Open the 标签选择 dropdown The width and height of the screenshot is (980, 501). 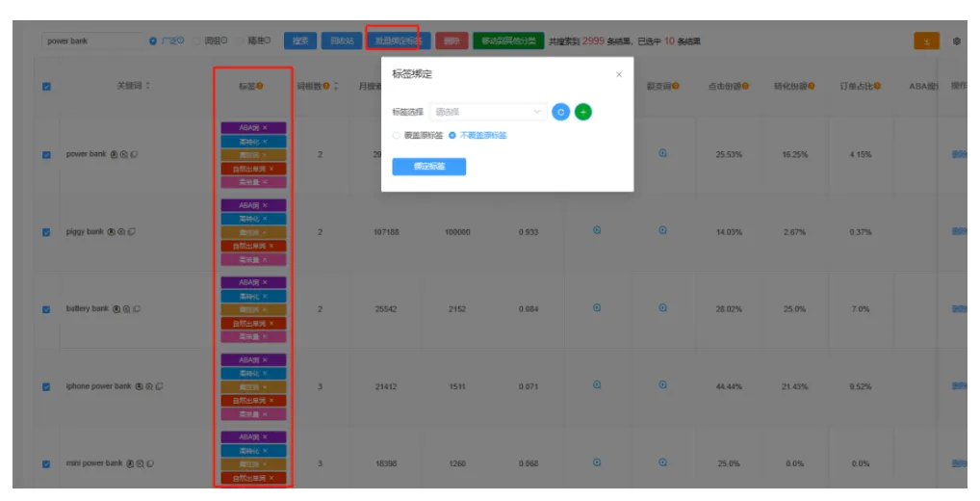[x=488, y=112]
